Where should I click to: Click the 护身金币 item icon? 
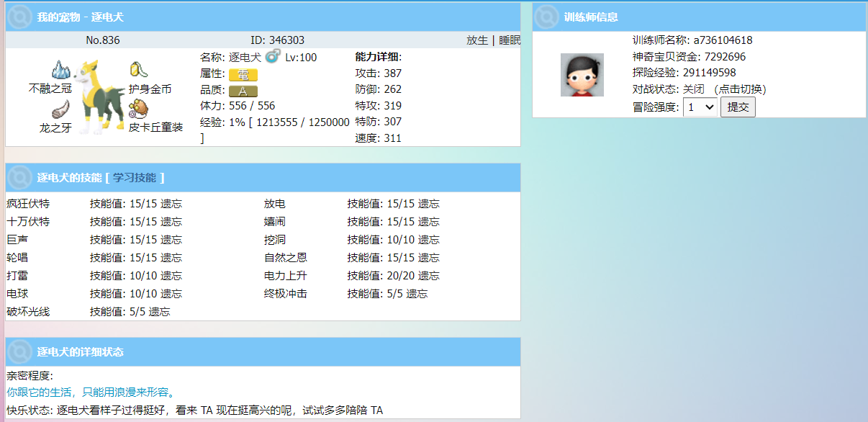pos(138,70)
